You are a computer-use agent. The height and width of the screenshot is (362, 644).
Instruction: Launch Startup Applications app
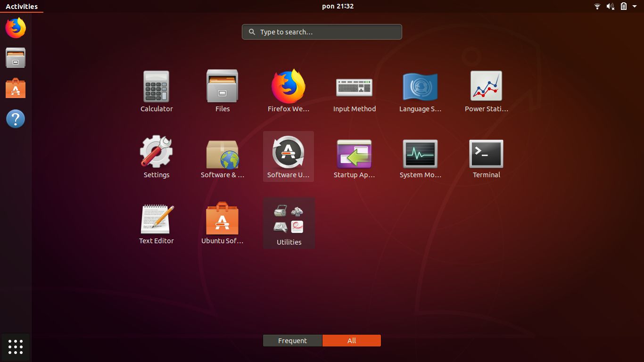click(x=354, y=157)
